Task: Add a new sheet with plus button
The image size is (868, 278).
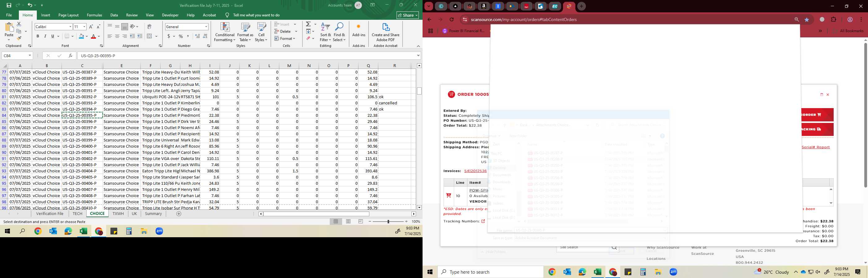Action: tap(178, 214)
